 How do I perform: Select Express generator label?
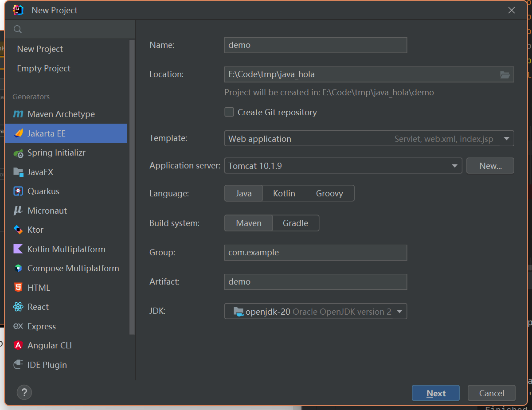point(42,326)
